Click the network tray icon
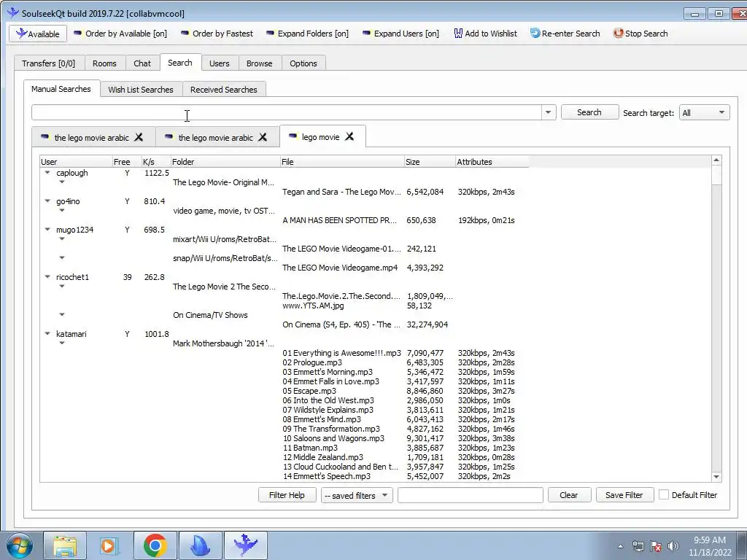This screenshot has height=560, width=747. 638,546
